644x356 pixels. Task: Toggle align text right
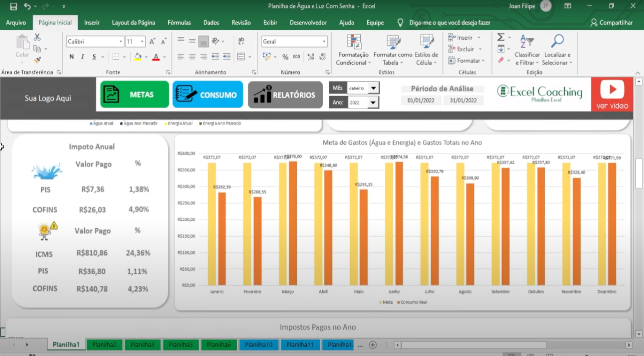click(x=204, y=57)
